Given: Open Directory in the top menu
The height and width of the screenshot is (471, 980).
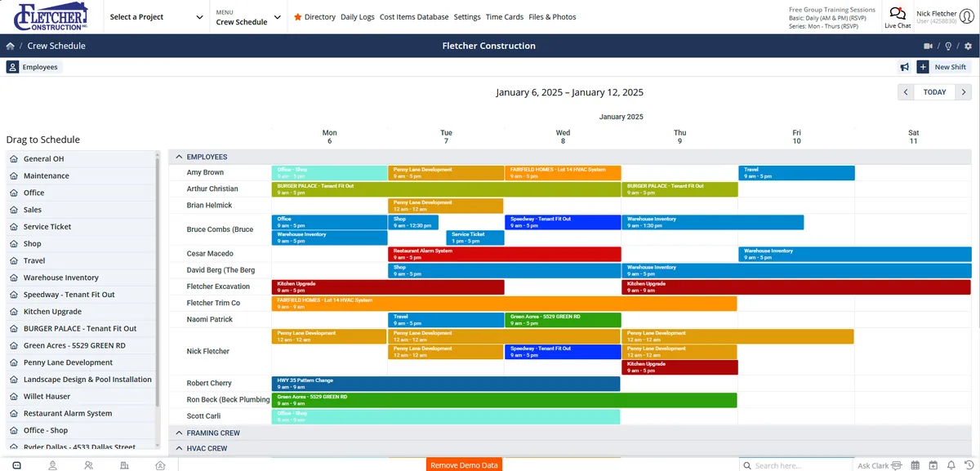Looking at the screenshot, I should [x=320, y=16].
